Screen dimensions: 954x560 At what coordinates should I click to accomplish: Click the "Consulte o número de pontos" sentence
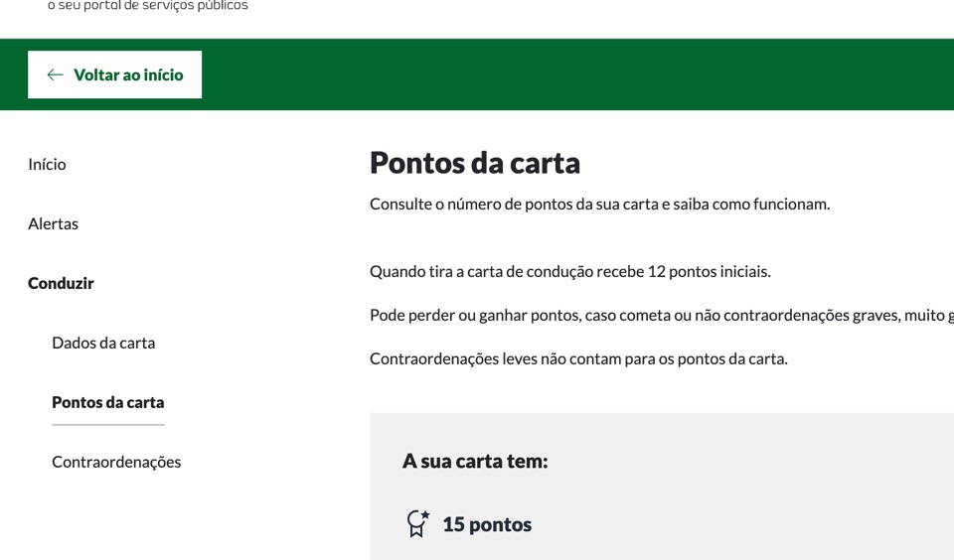coord(599,205)
